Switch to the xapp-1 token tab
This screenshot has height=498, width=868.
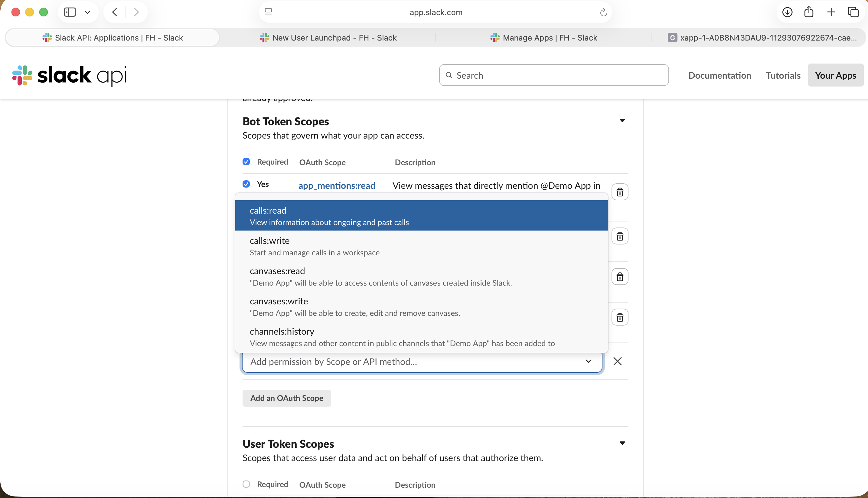click(x=762, y=38)
